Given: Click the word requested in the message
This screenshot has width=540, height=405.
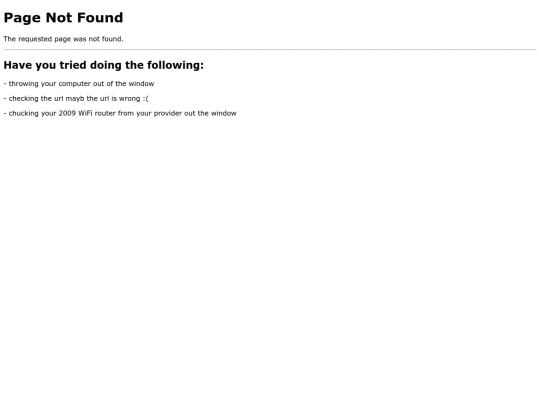Looking at the screenshot, I should 35,39.
